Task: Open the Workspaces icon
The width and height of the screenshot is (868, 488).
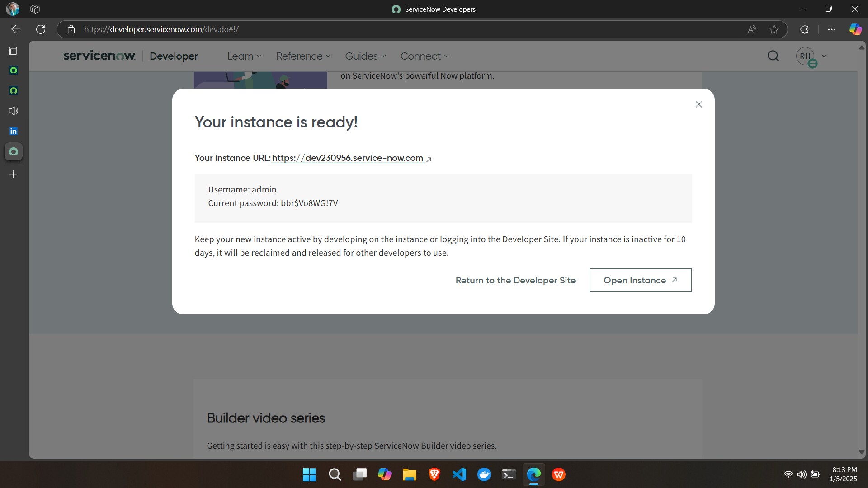Action: [x=35, y=9]
